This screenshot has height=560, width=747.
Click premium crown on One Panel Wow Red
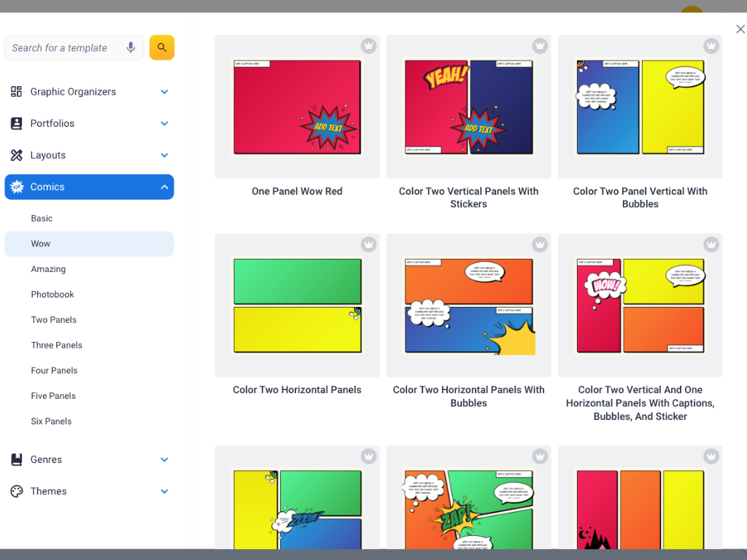368,46
